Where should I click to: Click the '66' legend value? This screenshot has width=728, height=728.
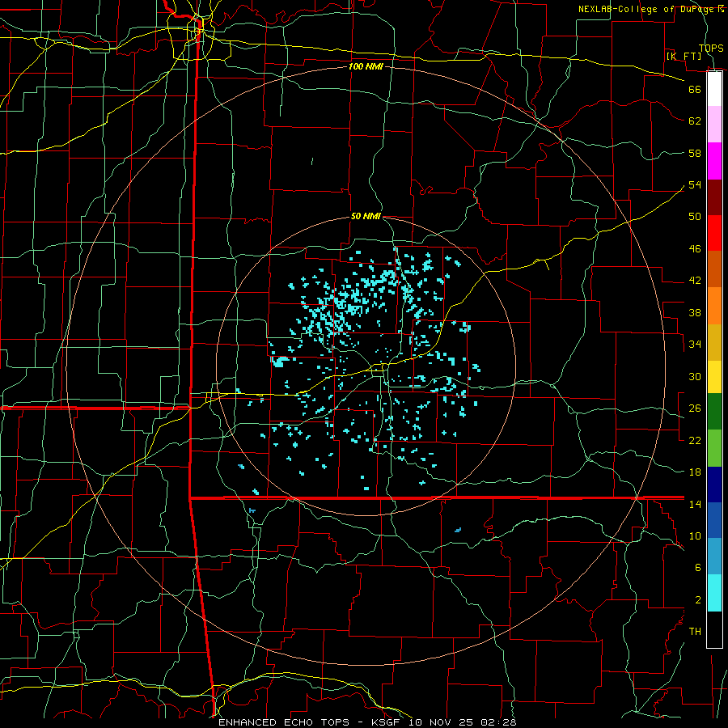click(x=695, y=89)
